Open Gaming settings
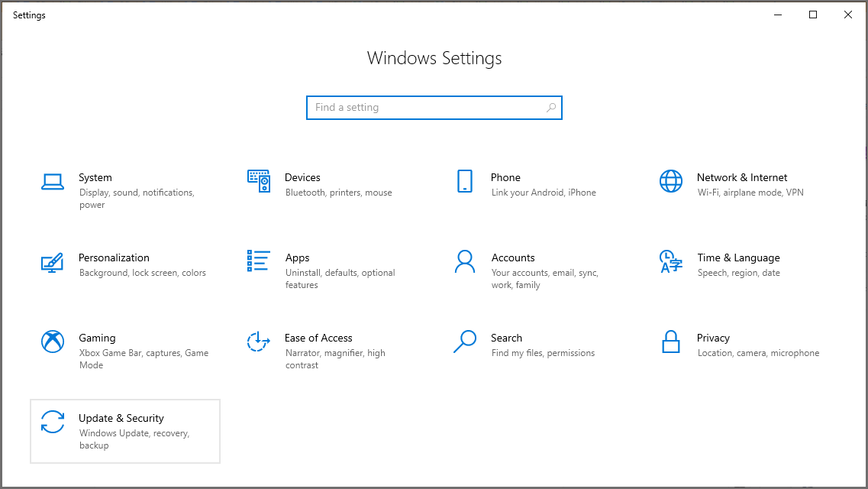Viewport: 868px width, 489px height. pyautogui.click(x=126, y=350)
